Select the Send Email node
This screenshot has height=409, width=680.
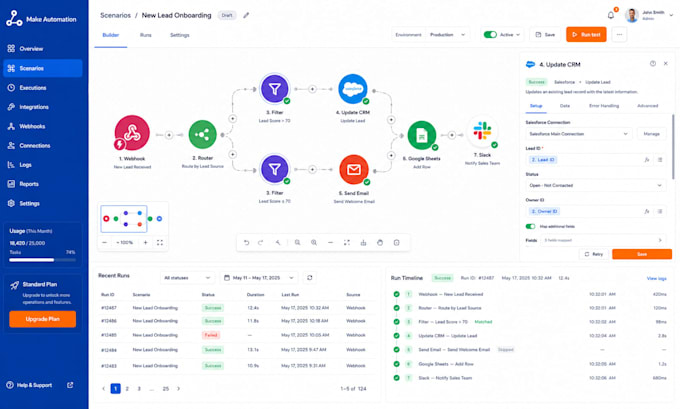(354, 169)
